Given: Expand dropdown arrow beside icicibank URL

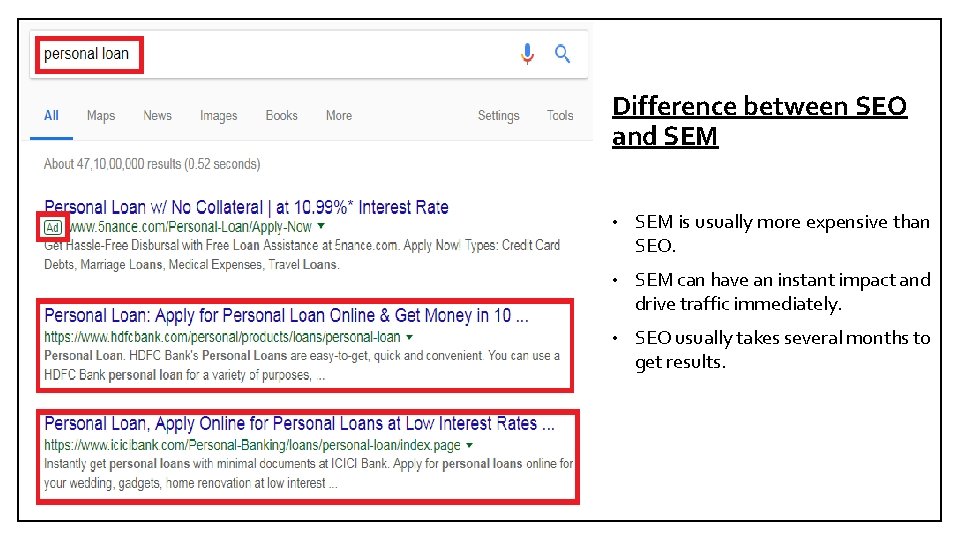Looking at the screenshot, I should click(x=470, y=445).
